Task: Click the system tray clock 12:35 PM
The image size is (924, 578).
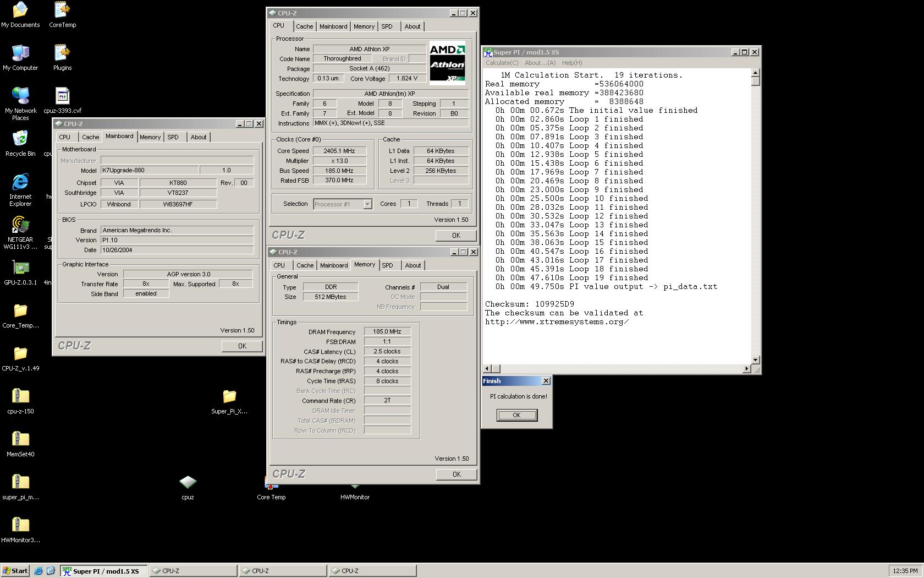Action: [905, 571]
